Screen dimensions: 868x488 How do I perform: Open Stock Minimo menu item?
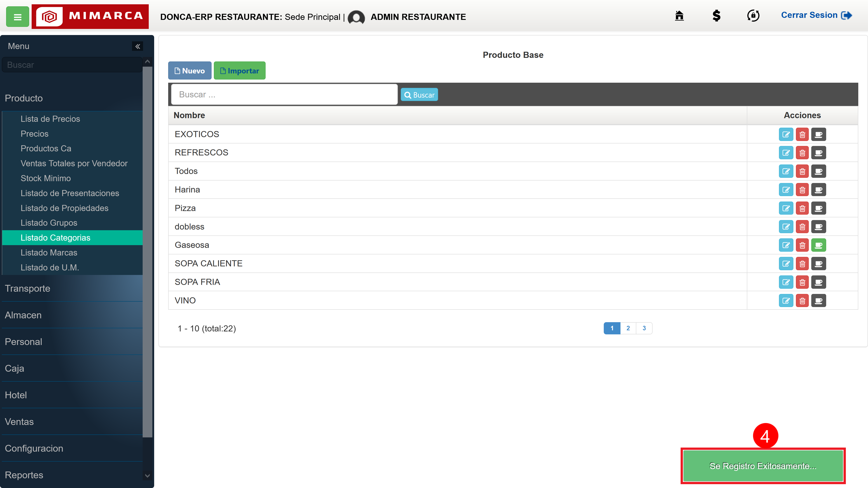(x=72, y=178)
